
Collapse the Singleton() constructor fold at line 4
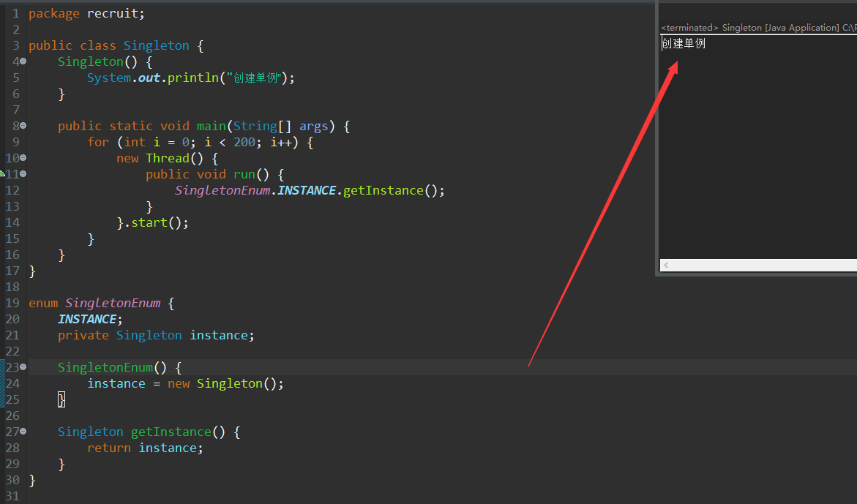click(23, 61)
